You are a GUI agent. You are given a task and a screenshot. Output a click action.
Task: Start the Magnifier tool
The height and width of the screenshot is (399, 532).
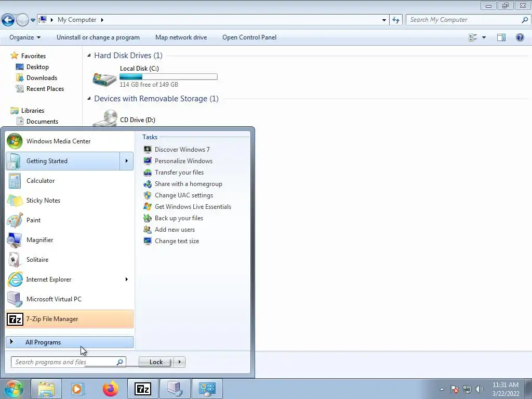[70, 240]
